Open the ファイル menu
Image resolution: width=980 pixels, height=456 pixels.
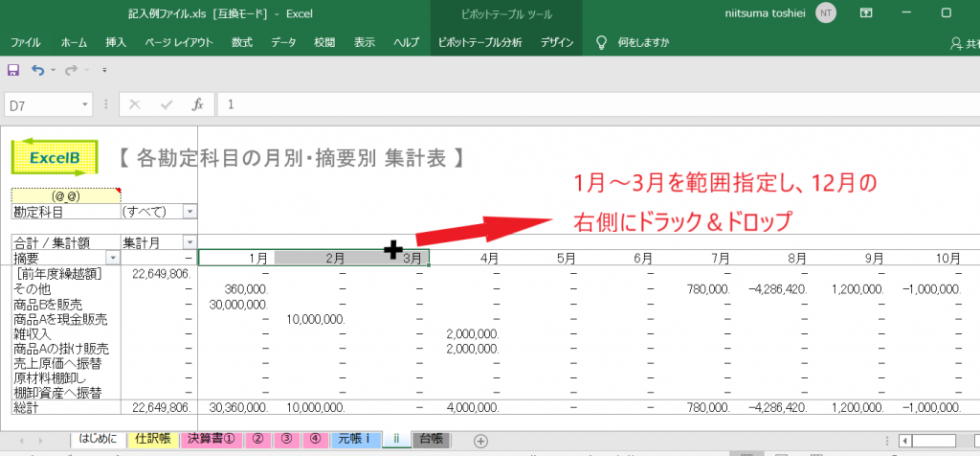coord(26,42)
